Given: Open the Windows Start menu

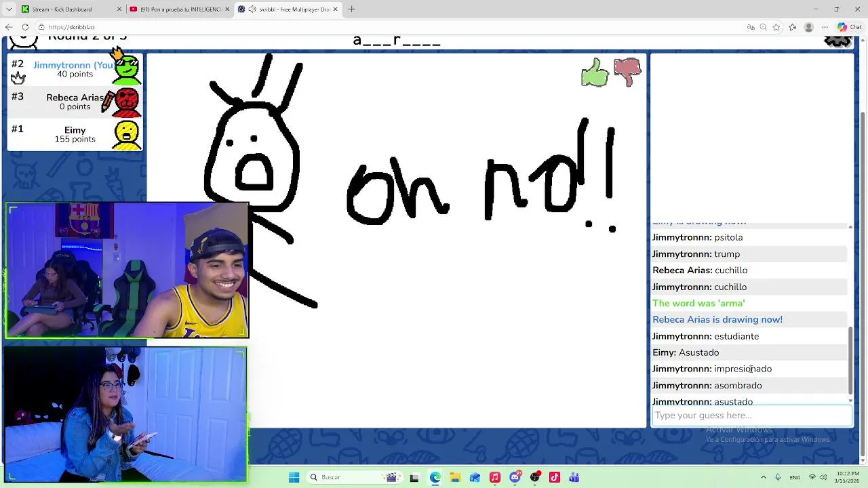Looking at the screenshot, I should (294, 477).
